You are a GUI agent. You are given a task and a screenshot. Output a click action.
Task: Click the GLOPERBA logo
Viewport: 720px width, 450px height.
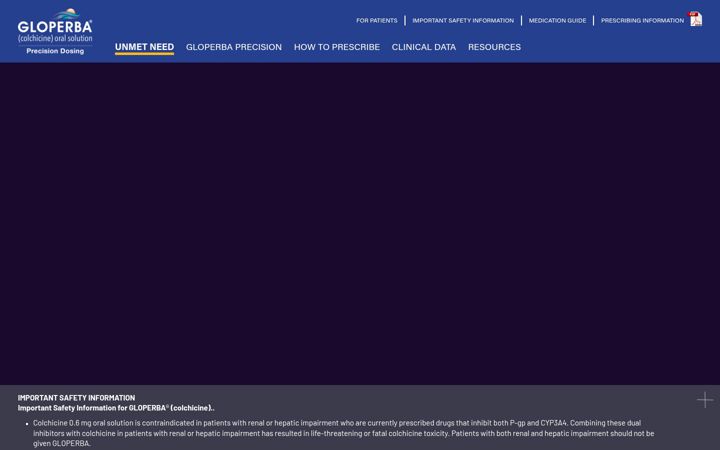[55, 31]
